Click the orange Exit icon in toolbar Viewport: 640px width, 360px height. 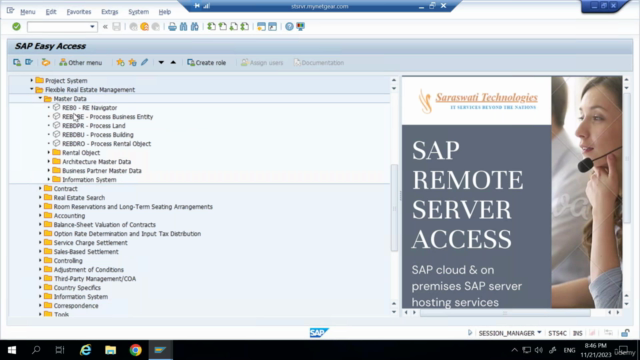tap(144, 27)
